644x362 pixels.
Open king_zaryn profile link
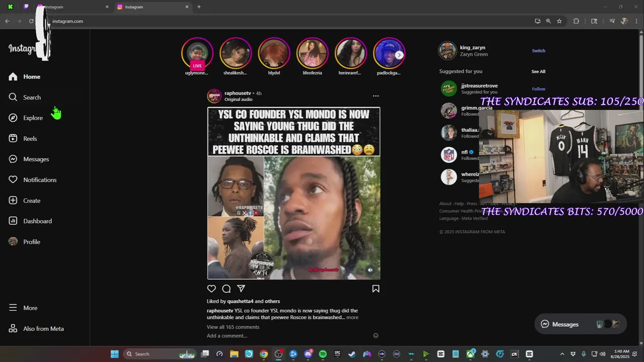[x=472, y=48]
